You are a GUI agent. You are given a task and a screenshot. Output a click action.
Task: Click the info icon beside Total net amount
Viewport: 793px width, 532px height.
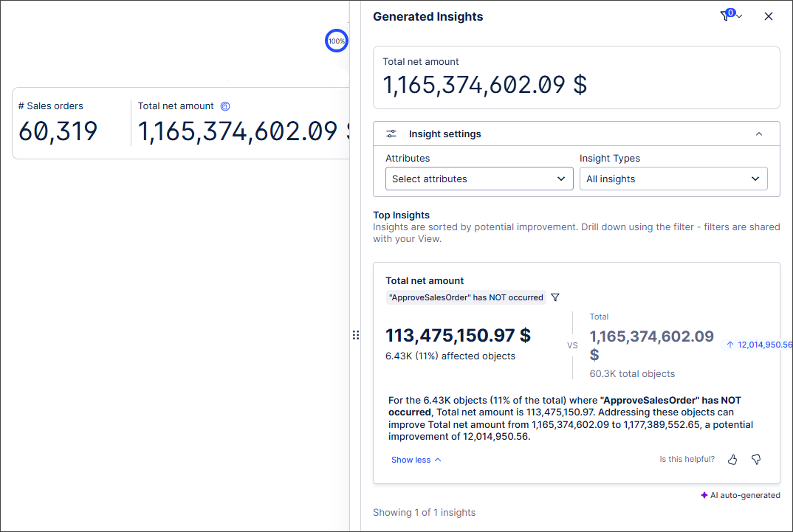(x=225, y=106)
